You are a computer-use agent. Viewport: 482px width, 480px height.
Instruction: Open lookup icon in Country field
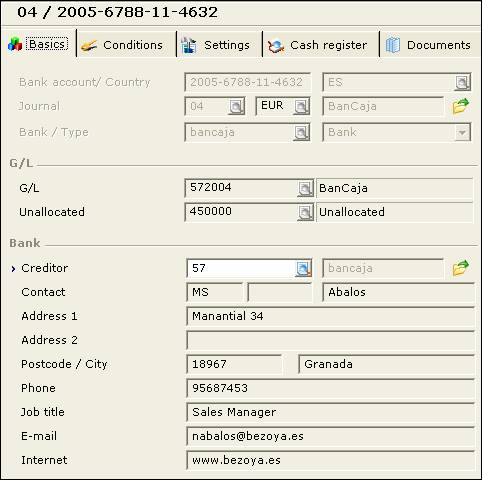462,82
